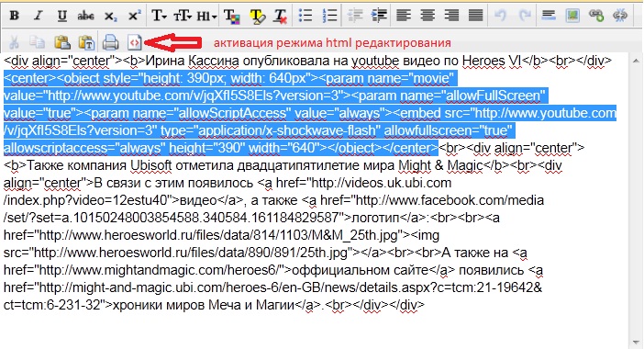This screenshot has height=349, width=644.
Task: Apply subscript formatting
Action: click(x=110, y=16)
